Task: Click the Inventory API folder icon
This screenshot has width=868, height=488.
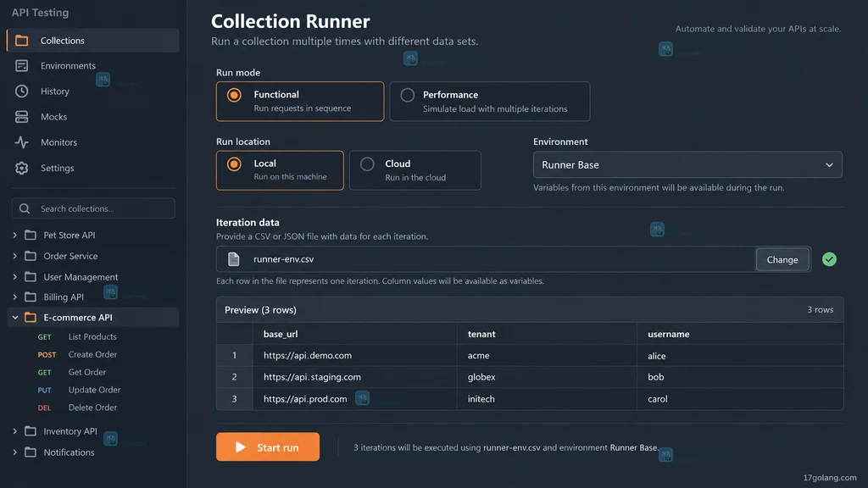Action: coord(31,431)
